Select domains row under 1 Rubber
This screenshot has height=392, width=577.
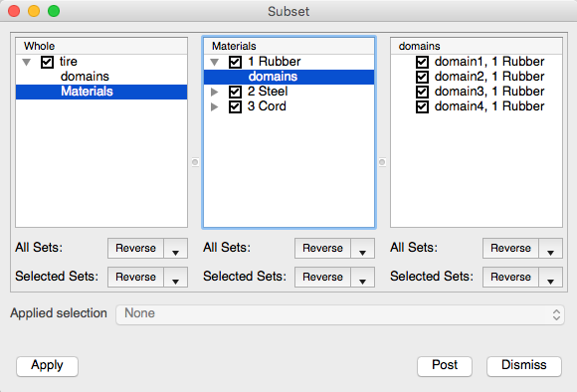click(x=288, y=77)
